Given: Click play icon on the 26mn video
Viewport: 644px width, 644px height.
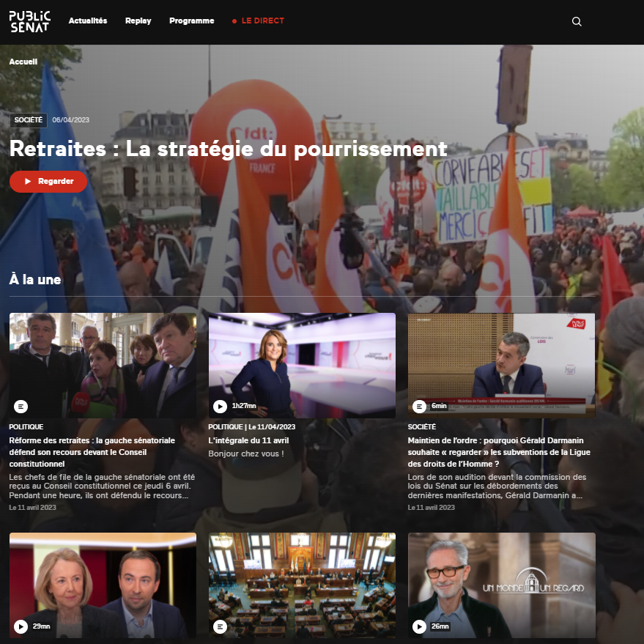Looking at the screenshot, I should (x=419, y=626).
